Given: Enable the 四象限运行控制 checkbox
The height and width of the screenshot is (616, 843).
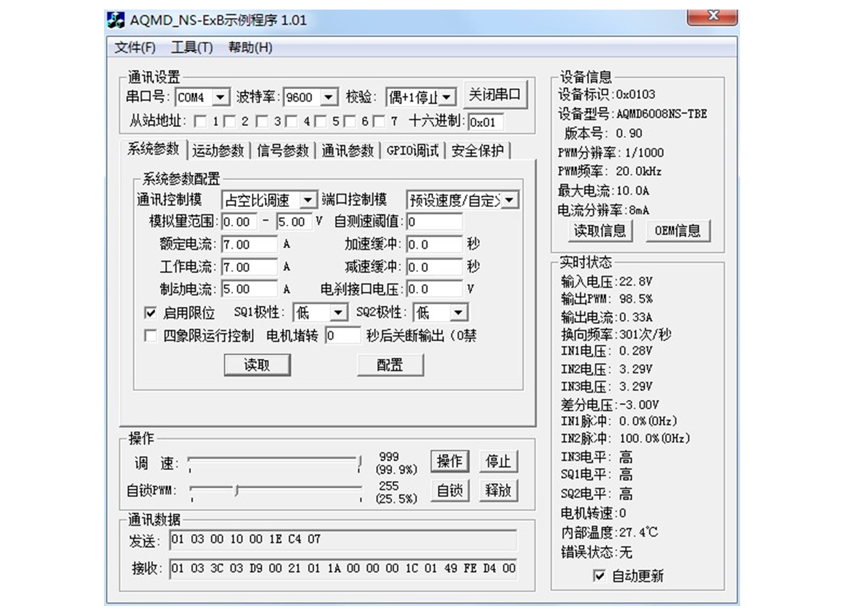Looking at the screenshot, I should click(x=151, y=336).
